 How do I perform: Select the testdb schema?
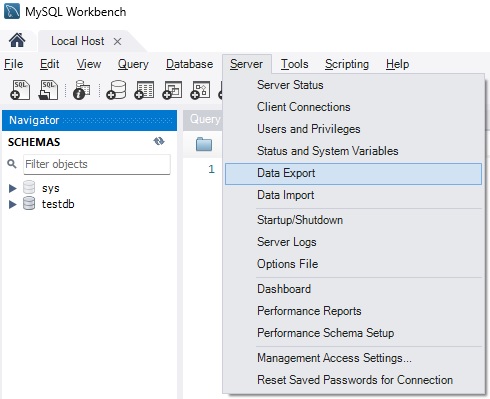(x=58, y=204)
